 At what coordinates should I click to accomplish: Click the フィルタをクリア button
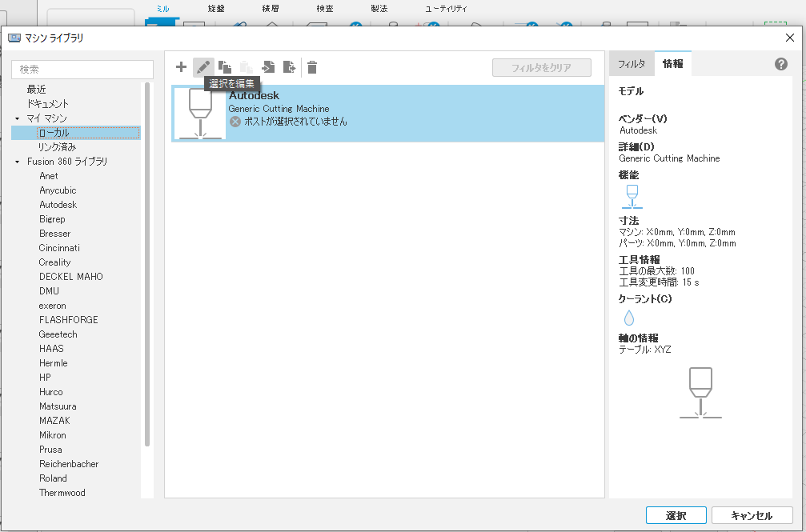pyautogui.click(x=541, y=67)
